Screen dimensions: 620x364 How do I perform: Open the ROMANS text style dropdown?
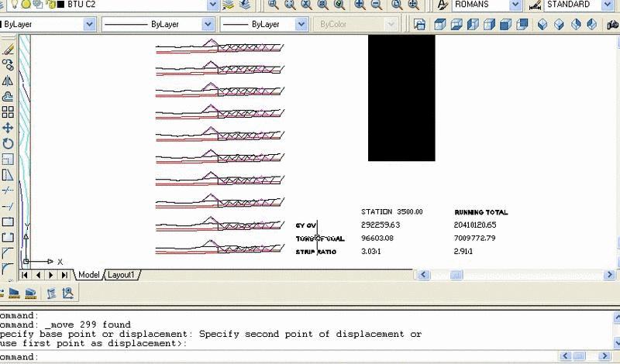515,5
